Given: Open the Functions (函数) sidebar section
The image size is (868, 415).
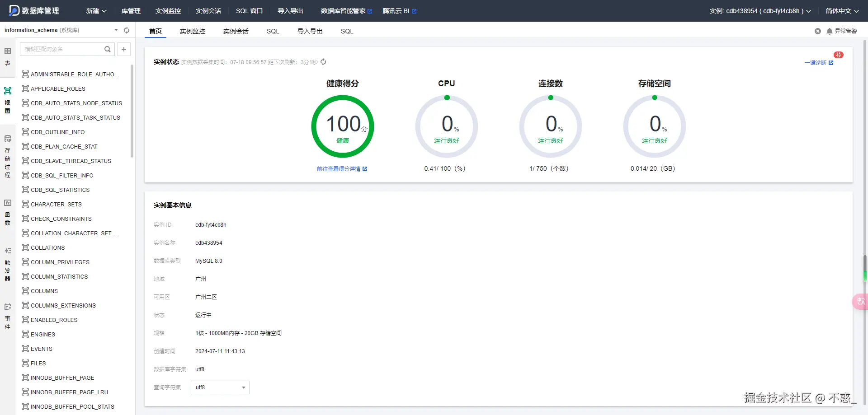Looking at the screenshot, I should tap(8, 212).
